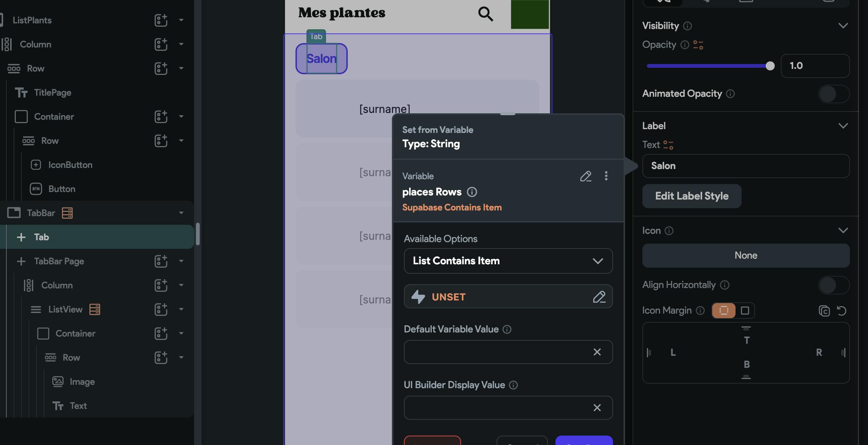Click the add-widget icon next to ListPlants
This screenshot has height=445, width=868.
161,20
